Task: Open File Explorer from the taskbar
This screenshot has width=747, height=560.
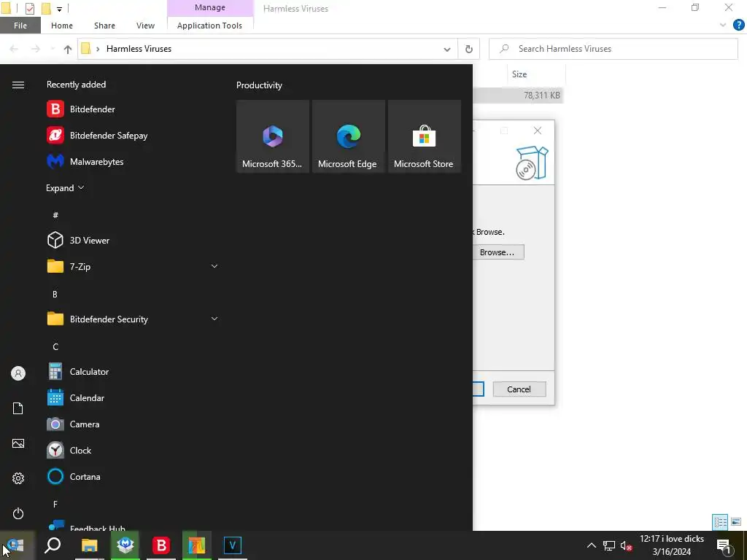Action: coord(89,545)
